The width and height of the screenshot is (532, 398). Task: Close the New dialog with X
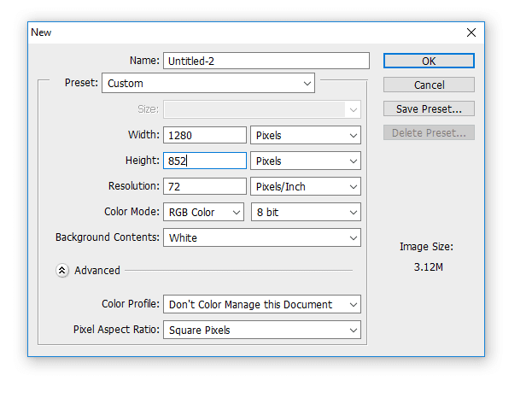click(x=471, y=32)
